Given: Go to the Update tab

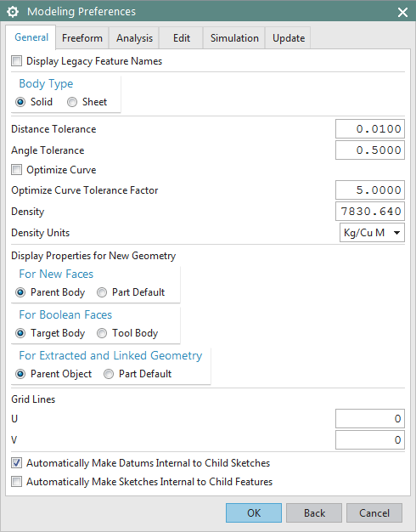Looking at the screenshot, I should [x=289, y=38].
